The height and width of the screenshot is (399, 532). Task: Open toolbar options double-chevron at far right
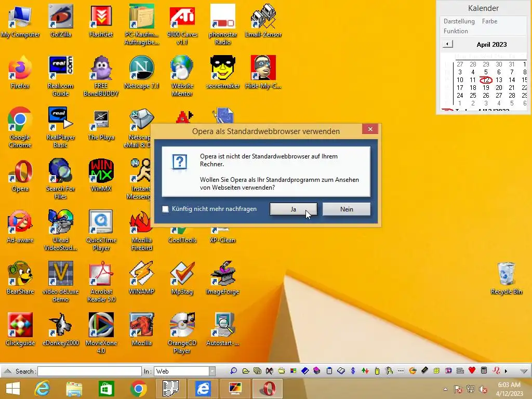click(524, 371)
